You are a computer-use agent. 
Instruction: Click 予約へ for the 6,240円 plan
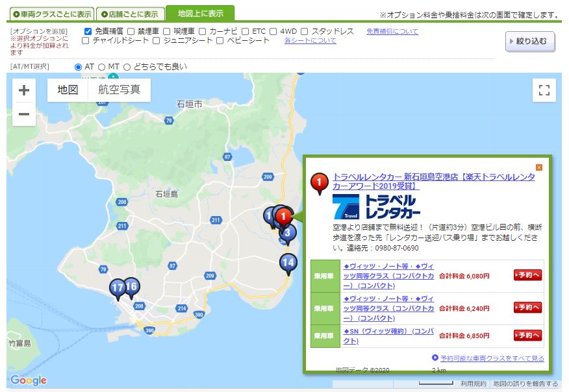[527, 308]
